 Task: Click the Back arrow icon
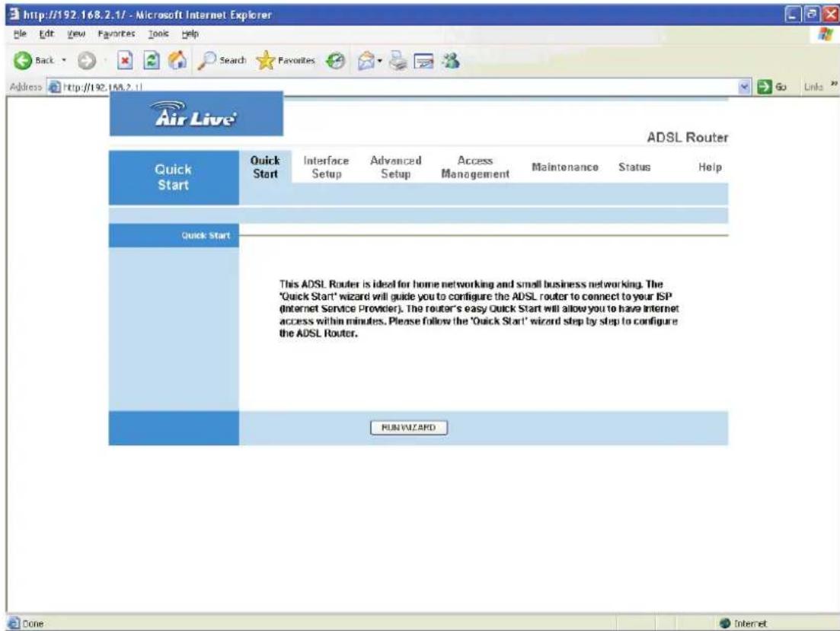[x=23, y=61]
